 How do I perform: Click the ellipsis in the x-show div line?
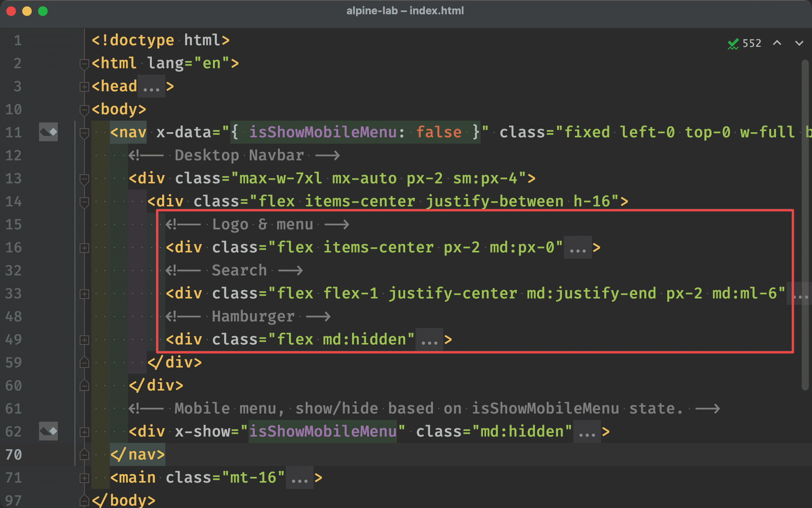click(x=587, y=432)
